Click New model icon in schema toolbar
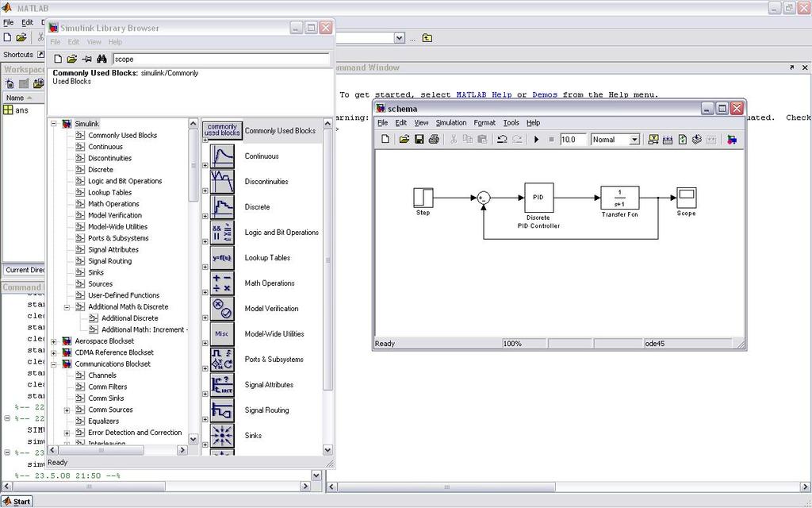The width and height of the screenshot is (812, 508). click(385, 139)
